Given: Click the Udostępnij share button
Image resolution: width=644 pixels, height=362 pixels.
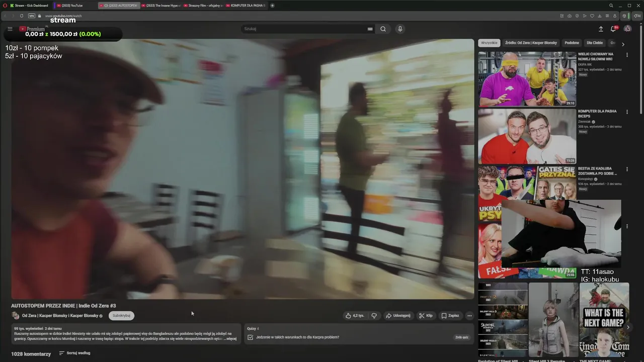Looking at the screenshot, I should coord(398,316).
